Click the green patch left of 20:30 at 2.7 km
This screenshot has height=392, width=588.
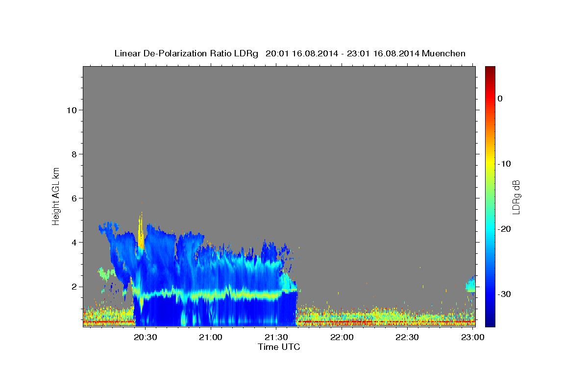click(105, 273)
